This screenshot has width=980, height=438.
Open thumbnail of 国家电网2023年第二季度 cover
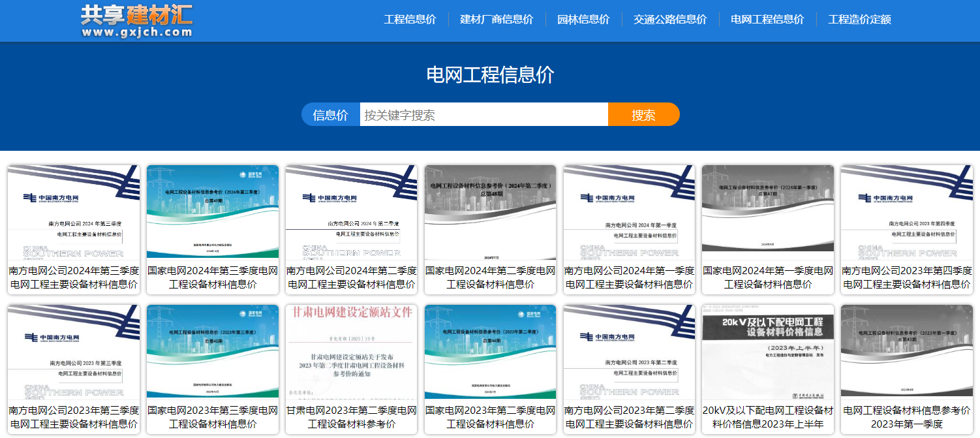(x=490, y=352)
